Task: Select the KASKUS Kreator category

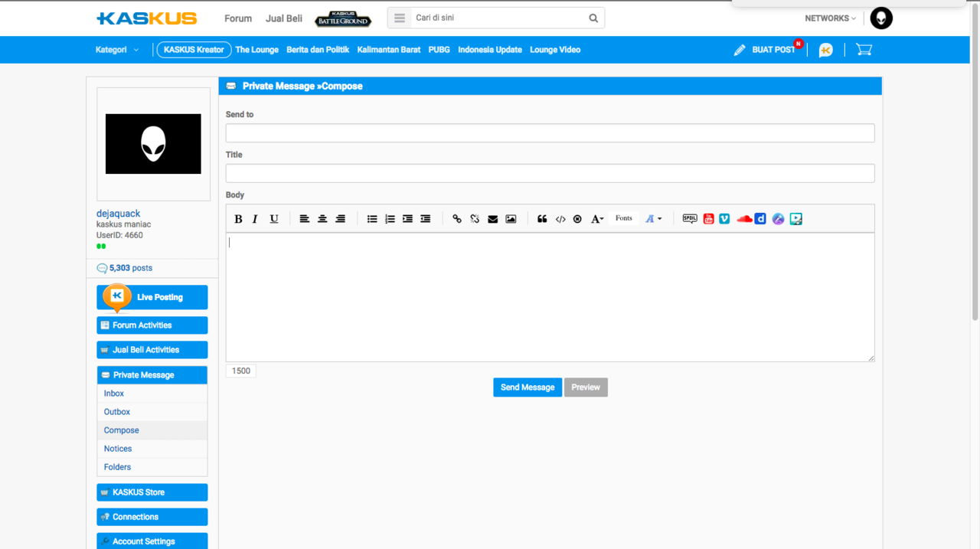Action: [x=194, y=50]
